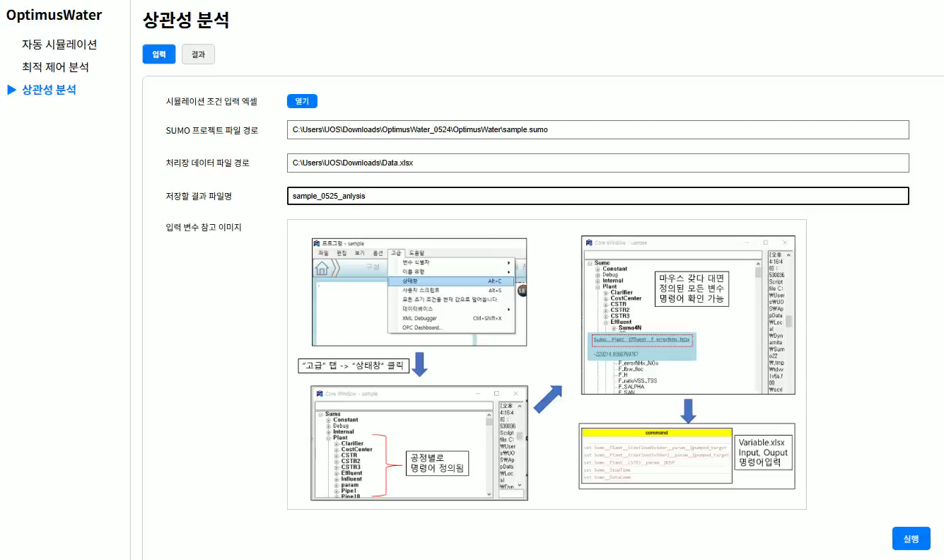This screenshot has height=560, width=944.
Task: Switch to the 결과 tab
Action: 198,54
